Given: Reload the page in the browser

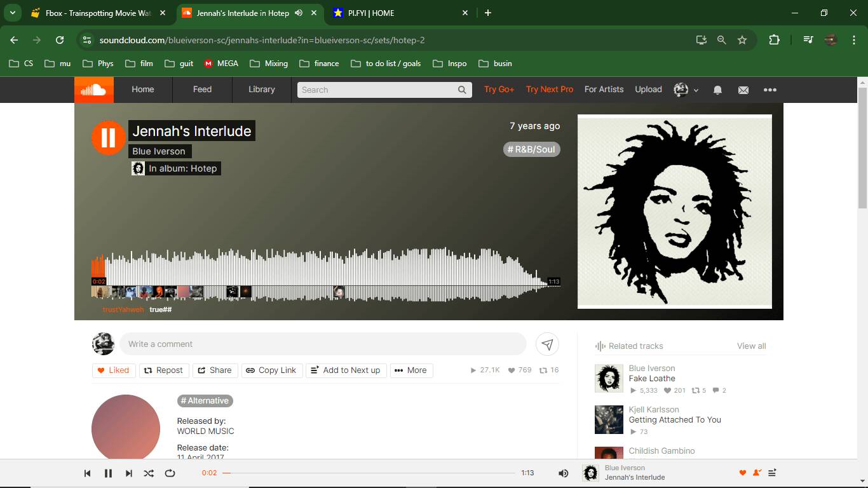Looking at the screenshot, I should (60, 40).
